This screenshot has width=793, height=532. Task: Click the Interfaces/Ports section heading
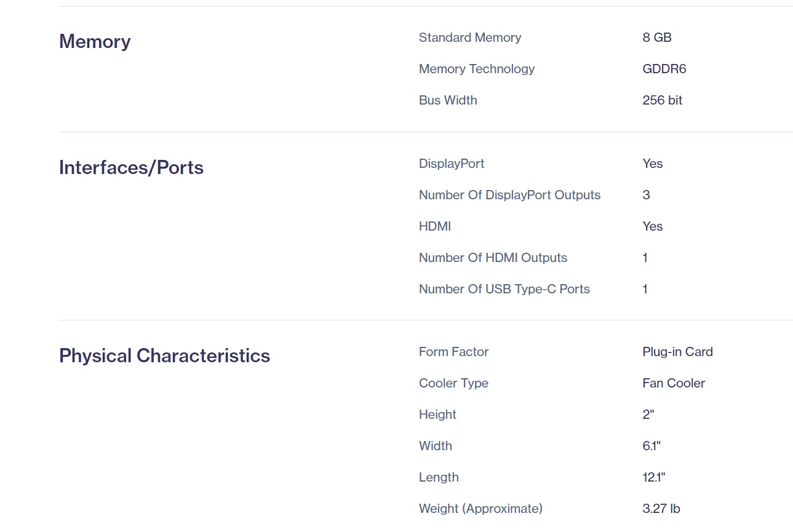[x=131, y=168]
